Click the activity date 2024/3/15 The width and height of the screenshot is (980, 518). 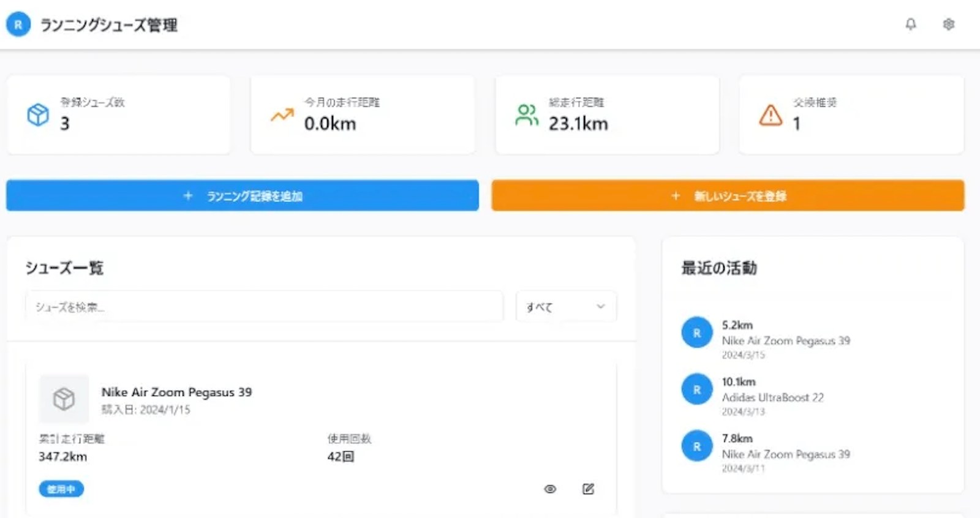click(743, 355)
